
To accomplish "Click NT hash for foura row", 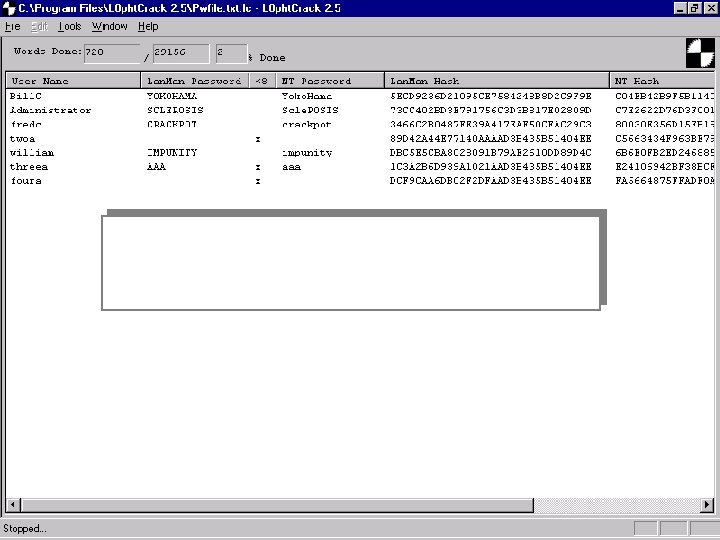I will [664, 181].
